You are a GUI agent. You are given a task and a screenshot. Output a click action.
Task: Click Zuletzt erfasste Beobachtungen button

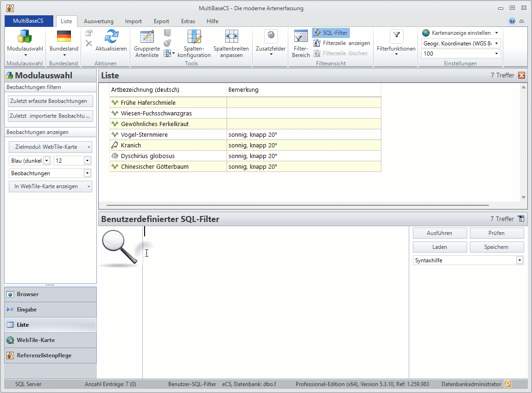(x=51, y=101)
